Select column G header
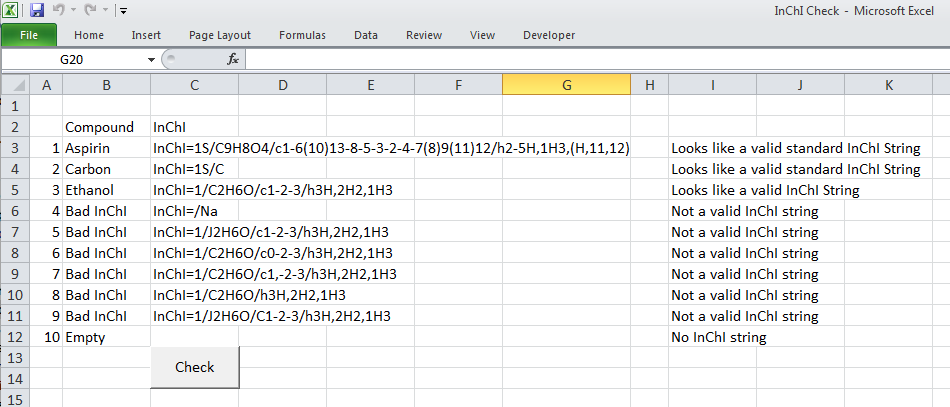 click(x=566, y=86)
